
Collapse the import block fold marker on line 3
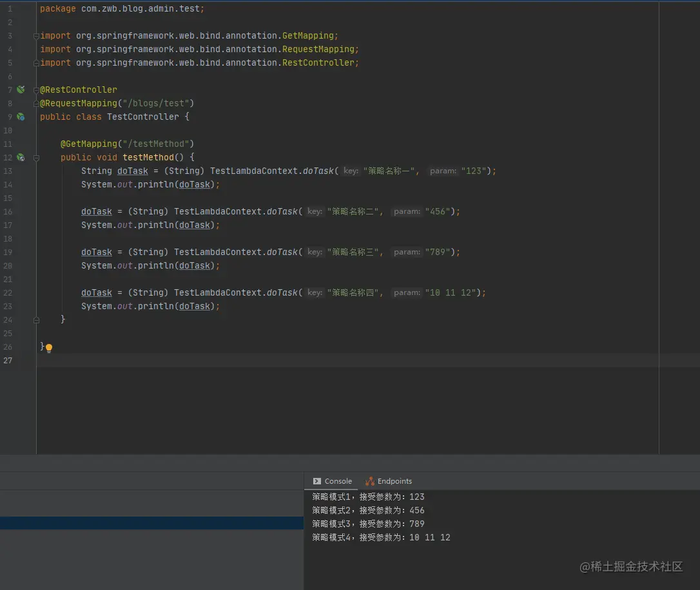(x=36, y=36)
